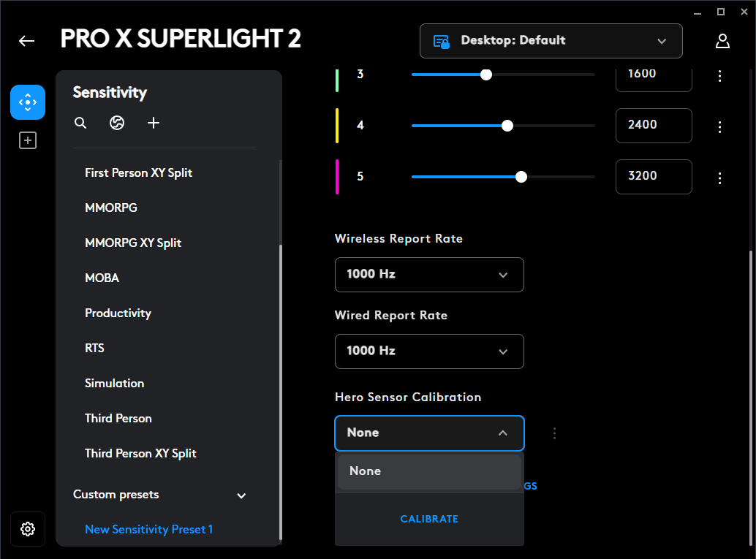Screen dimensions: 756x559
Task: Open the Wired Report Rate dropdown
Action: (x=429, y=351)
